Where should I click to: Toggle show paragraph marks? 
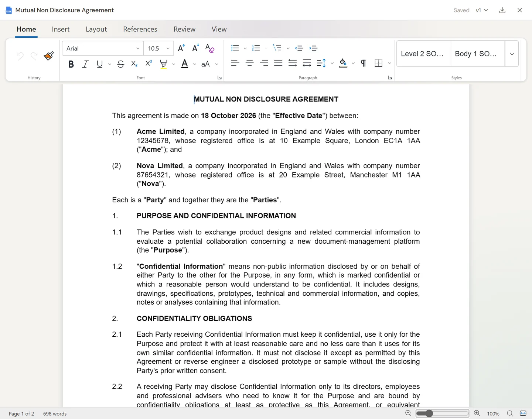(x=364, y=63)
